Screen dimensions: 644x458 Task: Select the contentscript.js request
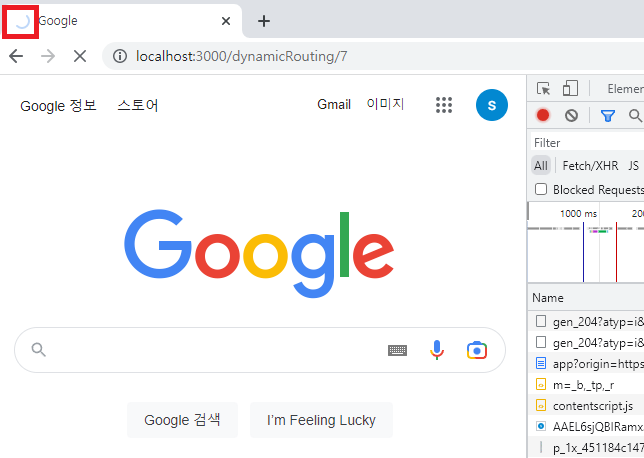tap(586, 405)
